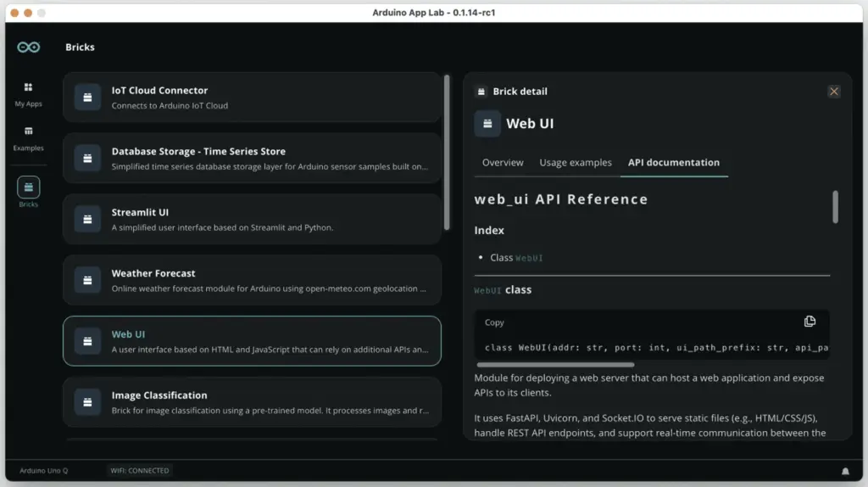Screen dimensions: 868x487
Task: Select the Web UI brick card
Action: (x=252, y=341)
